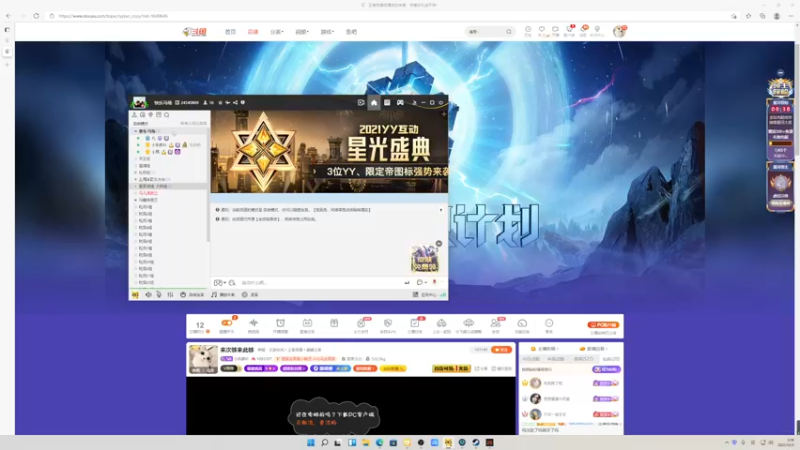The height and width of the screenshot is (450, 800).
Task: Click the shield icon in streamer toolbar
Action: (388, 323)
